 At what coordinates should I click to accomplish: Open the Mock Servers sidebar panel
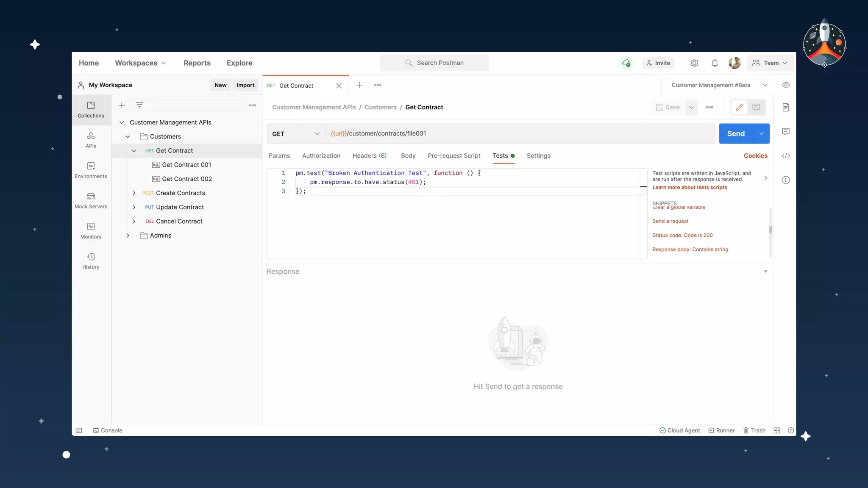coord(91,200)
